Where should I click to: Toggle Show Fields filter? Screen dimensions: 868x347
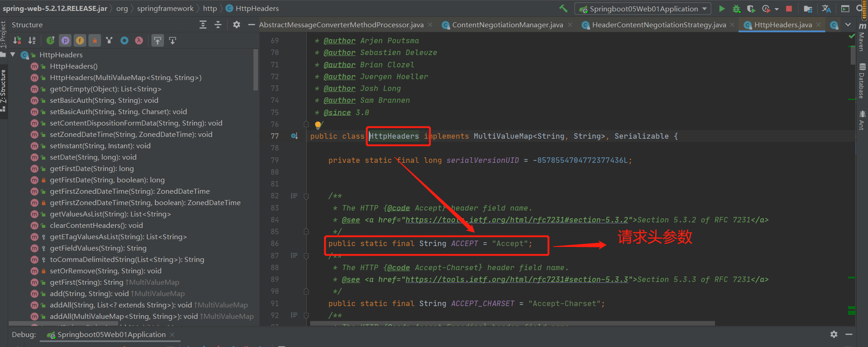point(80,40)
